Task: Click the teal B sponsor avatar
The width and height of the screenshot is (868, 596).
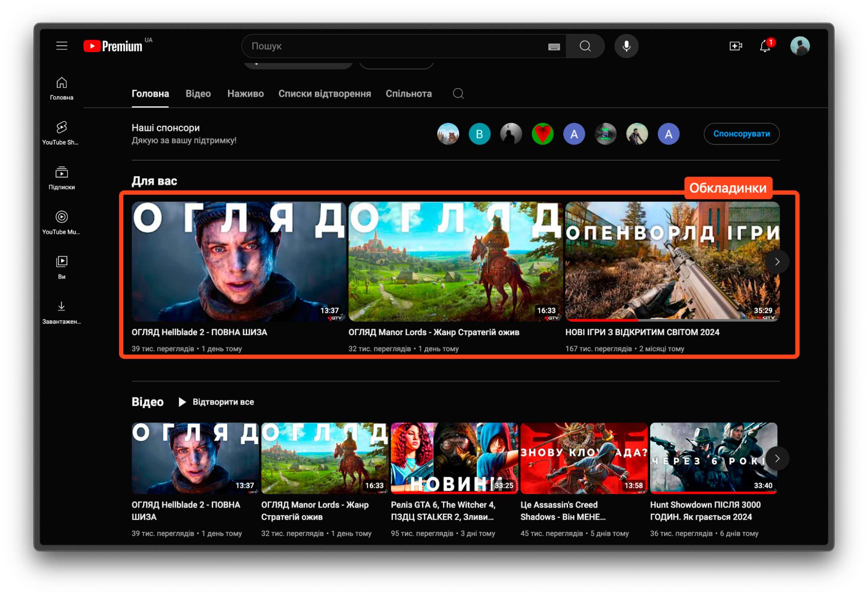Action: tap(479, 134)
